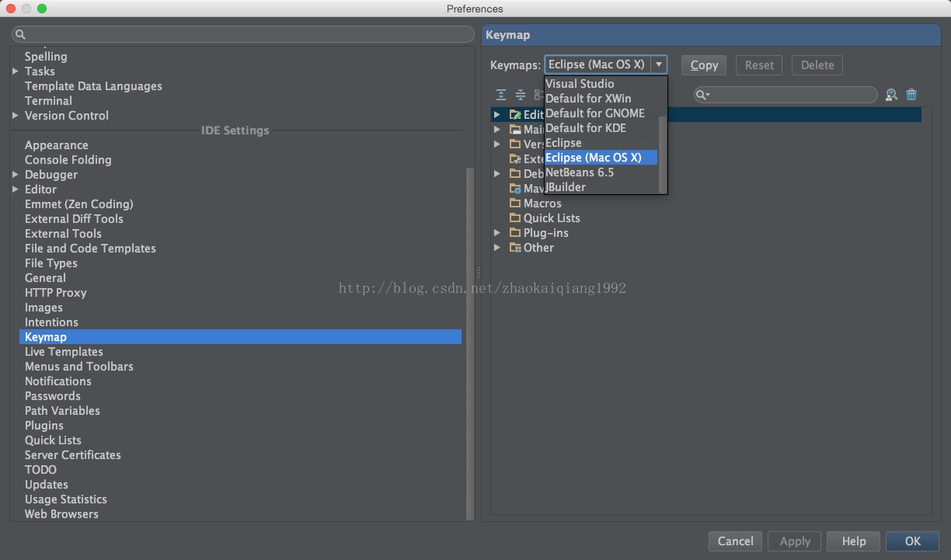The height and width of the screenshot is (560, 951).
Task: Click the magnifier icon in the settings search
Action: 20,34
